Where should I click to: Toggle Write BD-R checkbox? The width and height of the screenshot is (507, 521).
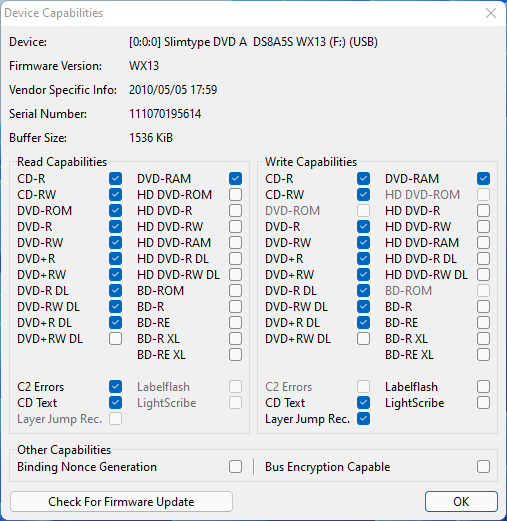coord(483,306)
